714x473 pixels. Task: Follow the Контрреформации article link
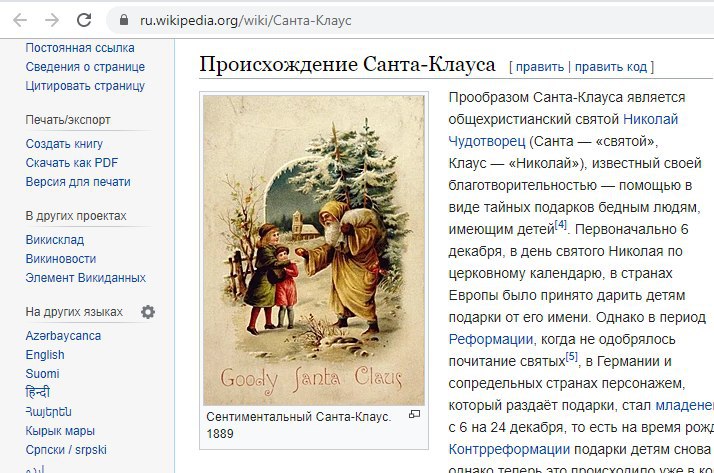point(509,450)
